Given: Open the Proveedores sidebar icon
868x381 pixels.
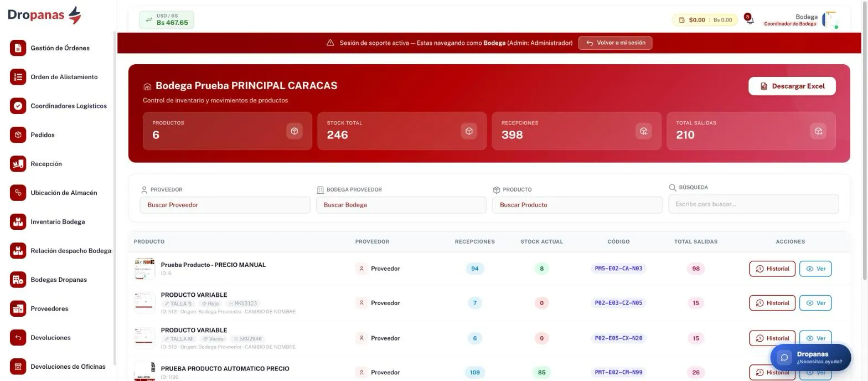Looking at the screenshot, I should click(x=18, y=308).
